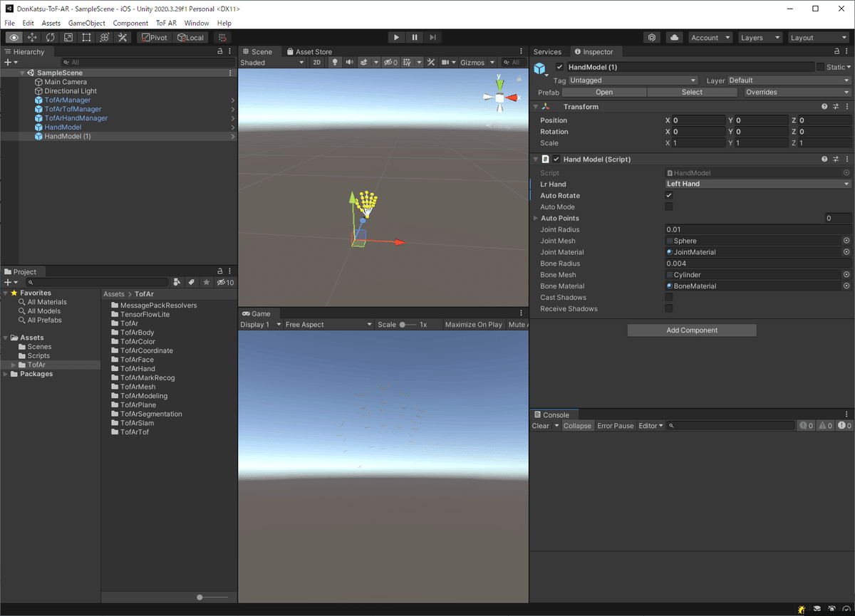The height and width of the screenshot is (616, 855).
Task: Open the Tag dropdown
Action: pos(633,80)
